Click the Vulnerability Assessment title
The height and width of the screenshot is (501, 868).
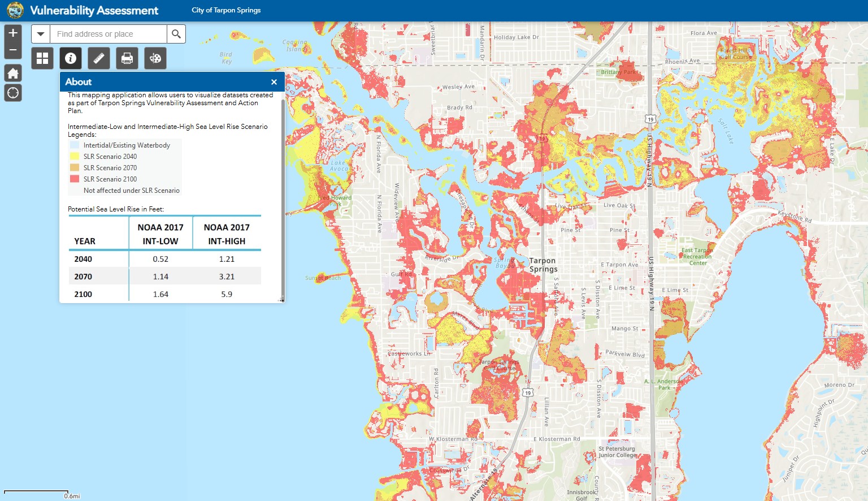tap(94, 11)
